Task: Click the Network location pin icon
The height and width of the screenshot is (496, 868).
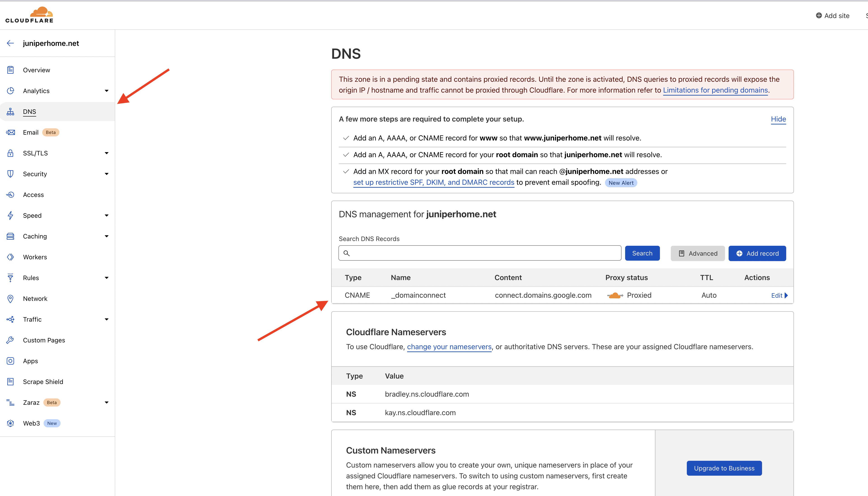Action: (x=11, y=299)
